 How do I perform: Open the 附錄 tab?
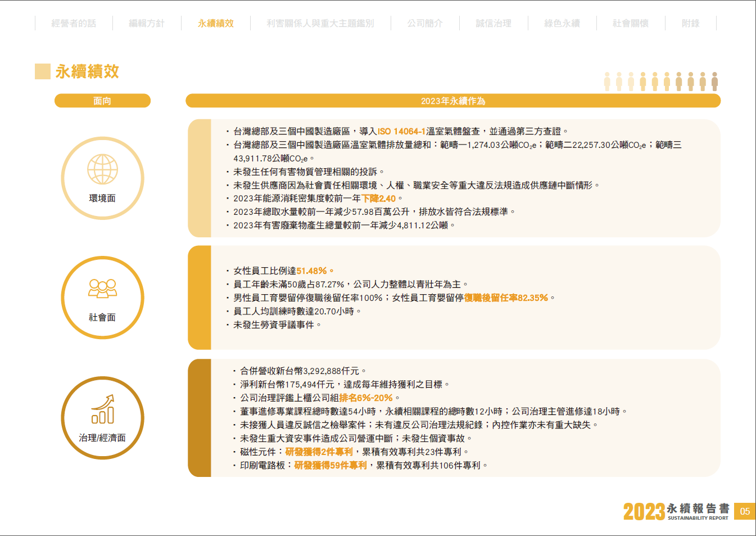click(x=691, y=24)
